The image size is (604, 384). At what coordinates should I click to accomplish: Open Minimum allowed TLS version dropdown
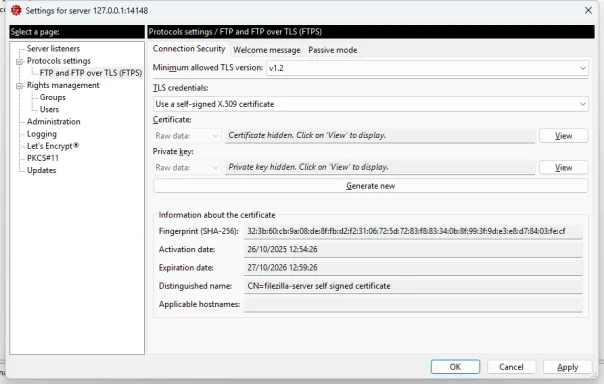click(427, 68)
